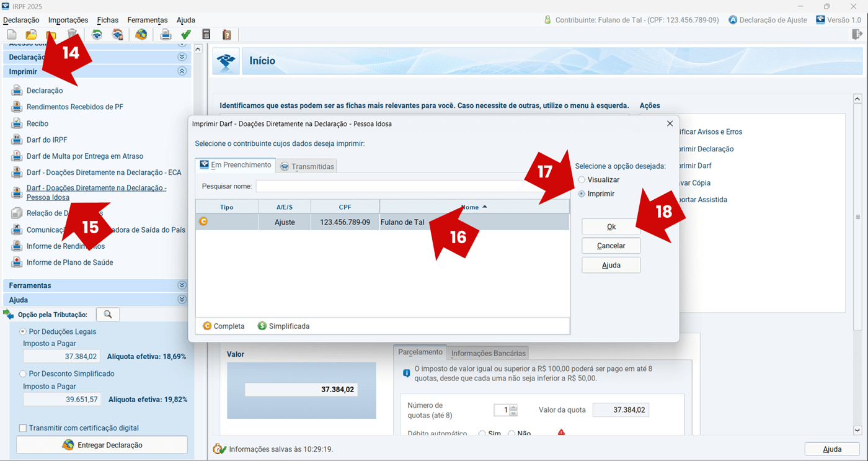Click the printer icon beside Recibo

[x=17, y=123]
